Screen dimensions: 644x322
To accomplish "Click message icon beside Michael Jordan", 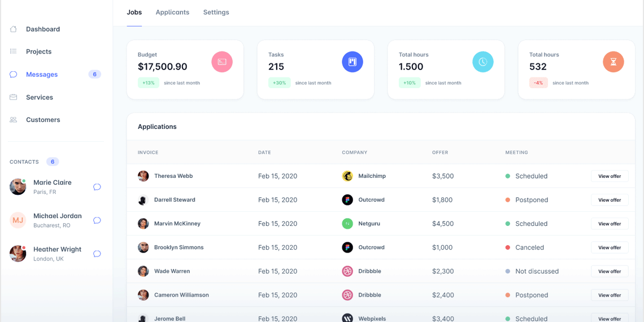I will tap(97, 220).
